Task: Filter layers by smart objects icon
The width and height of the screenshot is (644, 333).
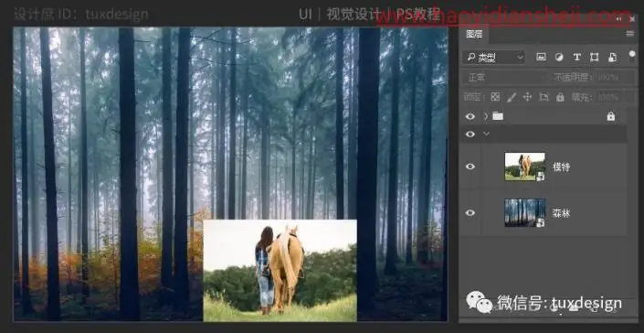Action: pyautogui.click(x=612, y=58)
